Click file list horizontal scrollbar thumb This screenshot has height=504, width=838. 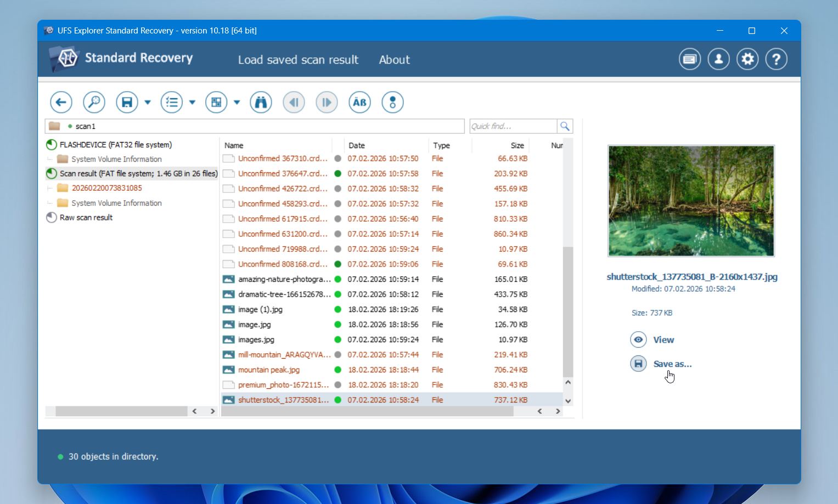click(367, 411)
